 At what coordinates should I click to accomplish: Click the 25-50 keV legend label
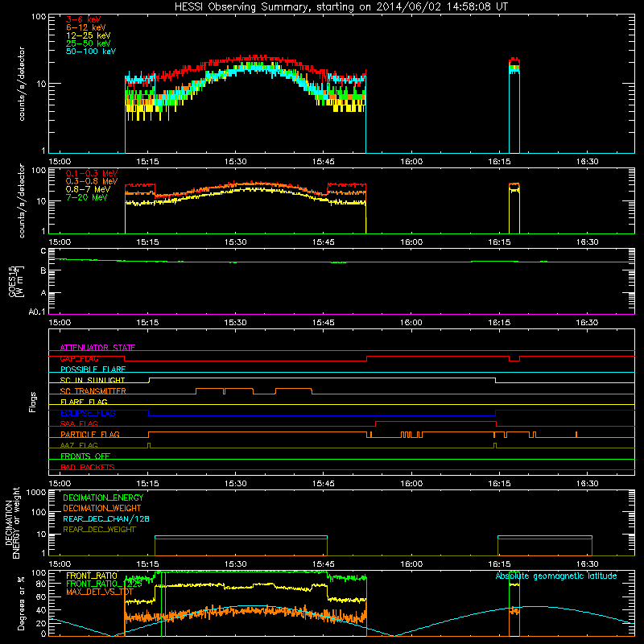(x=89, y=43)
